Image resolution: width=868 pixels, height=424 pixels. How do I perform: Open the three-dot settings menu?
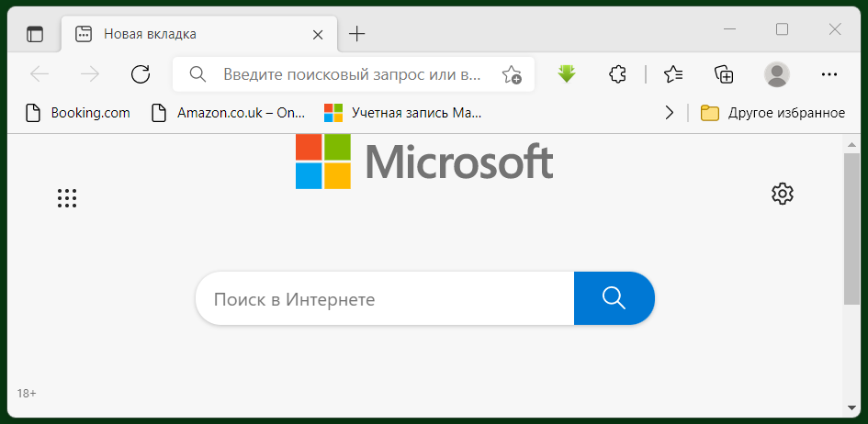pyautogui.click(x=829, y=74)
